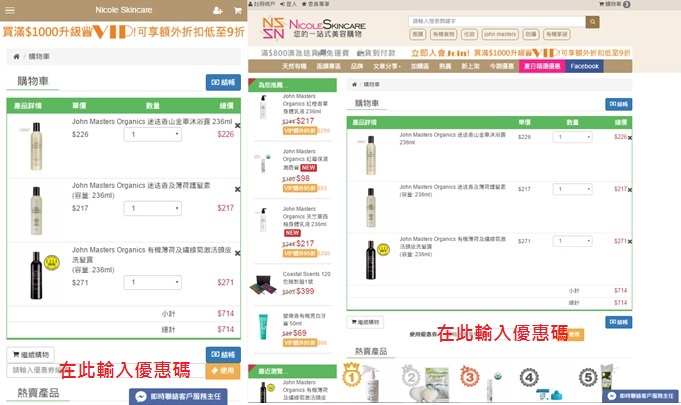Remove $271 shampoo item in mobile cart

tap(238, 253)
